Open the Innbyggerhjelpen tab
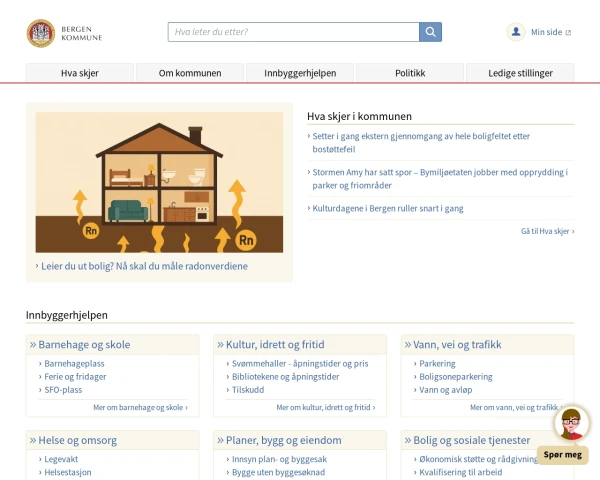This screenshot has width=600, height=480. (300, 73)
